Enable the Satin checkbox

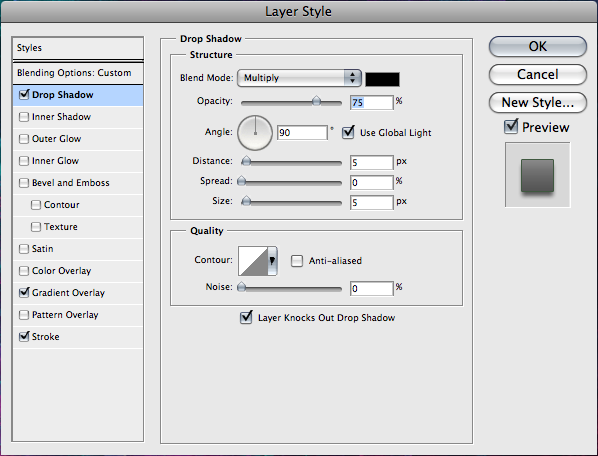(x=24, y=249)
